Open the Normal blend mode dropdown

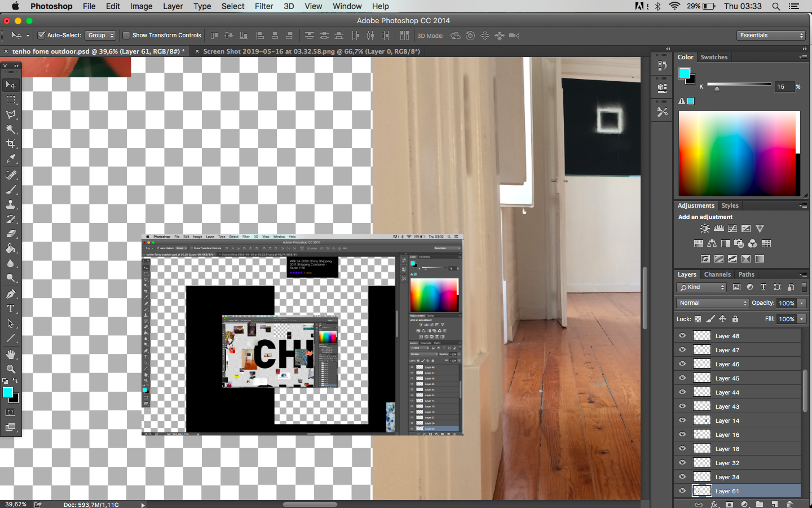pyautogui.click(x=713, y=303)
